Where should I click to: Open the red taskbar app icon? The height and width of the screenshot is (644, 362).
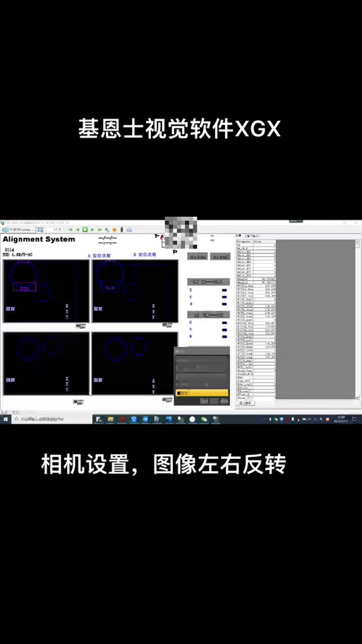(x=122, y=419)
